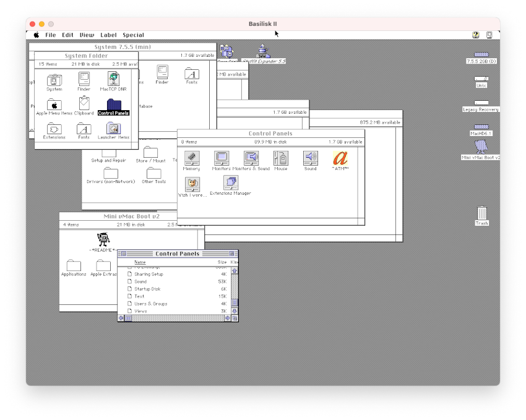Open the Apple Menu Items folder
This screenshot has height=420, width=526.
tap(54, 105)
